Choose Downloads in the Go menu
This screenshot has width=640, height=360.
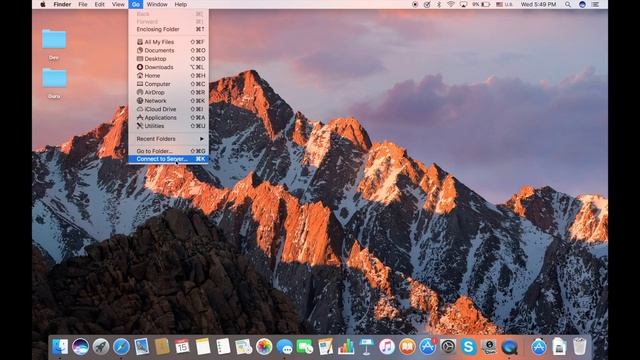168,67
